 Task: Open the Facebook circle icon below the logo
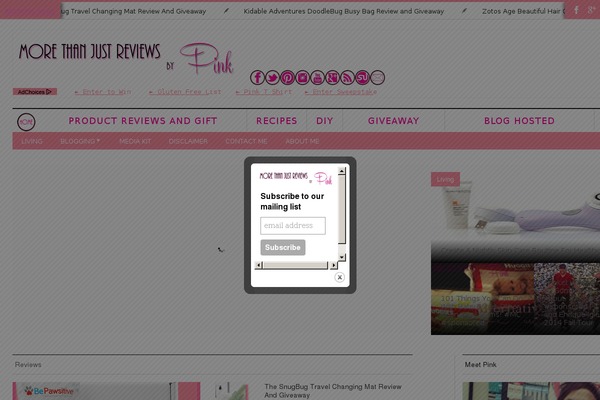click(x=258, y=77)
